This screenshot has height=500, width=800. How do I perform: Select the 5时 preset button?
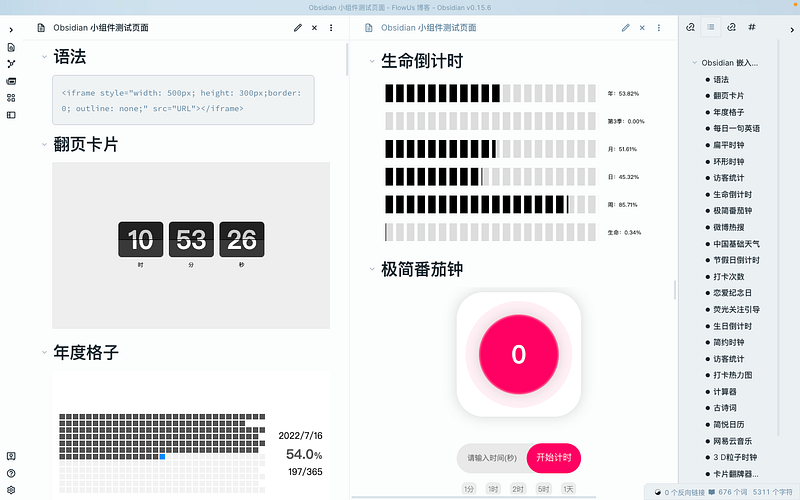click(x=543, y=489)
